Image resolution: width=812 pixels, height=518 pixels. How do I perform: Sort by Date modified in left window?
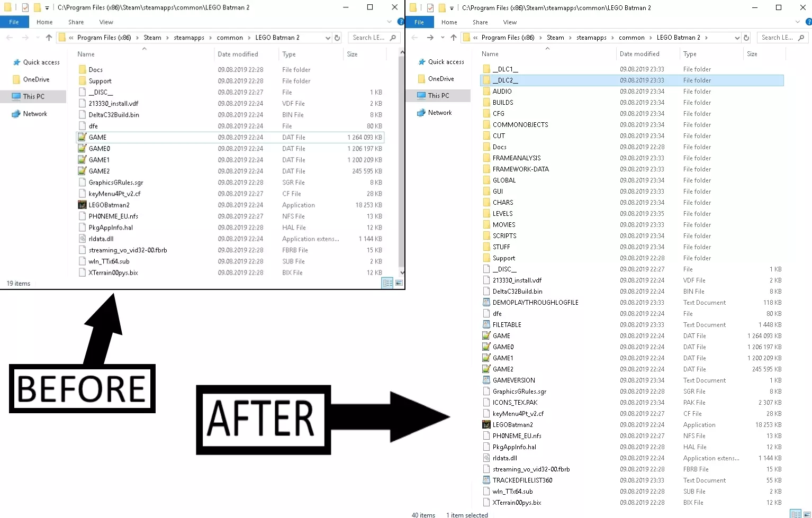(238, 54)
